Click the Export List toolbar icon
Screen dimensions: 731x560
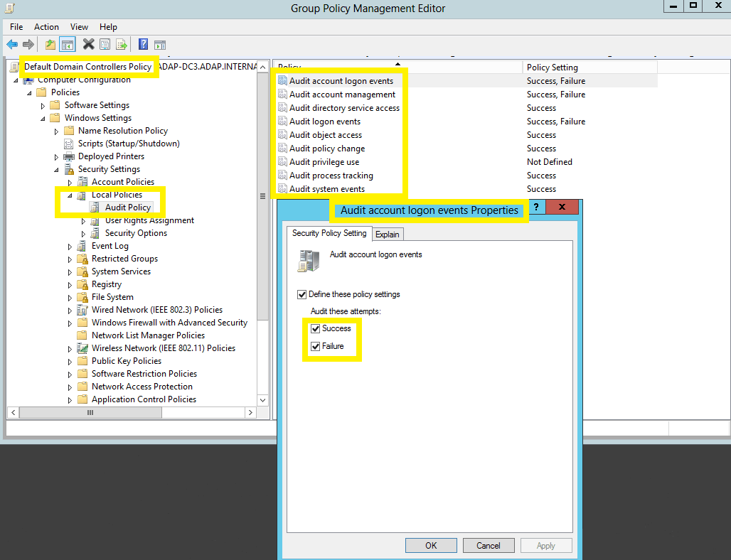[x=121, y=44]
